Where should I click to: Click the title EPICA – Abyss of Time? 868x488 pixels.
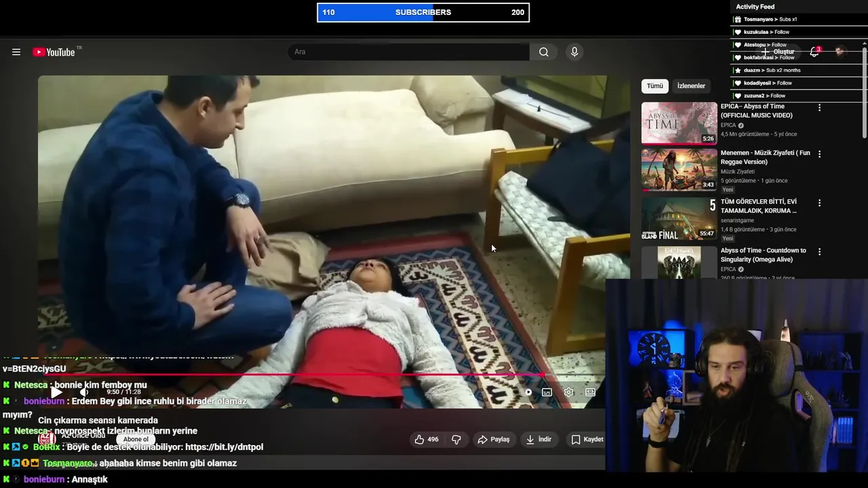(756, 110)
